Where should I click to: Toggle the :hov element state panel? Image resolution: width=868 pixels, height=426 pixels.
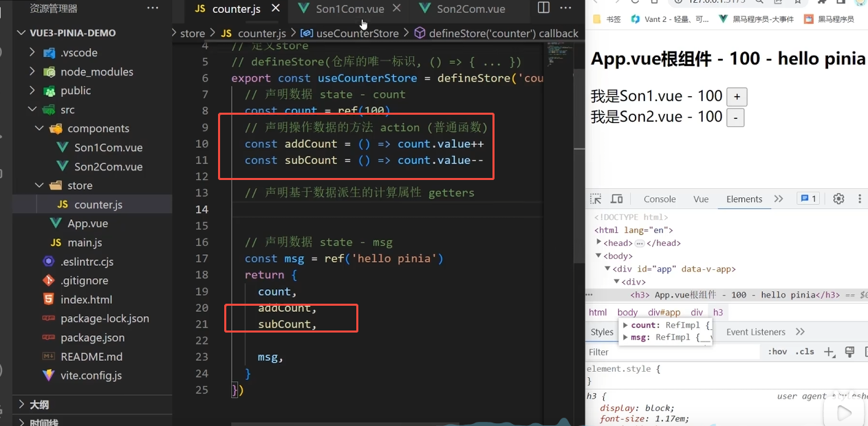(777, 352)
